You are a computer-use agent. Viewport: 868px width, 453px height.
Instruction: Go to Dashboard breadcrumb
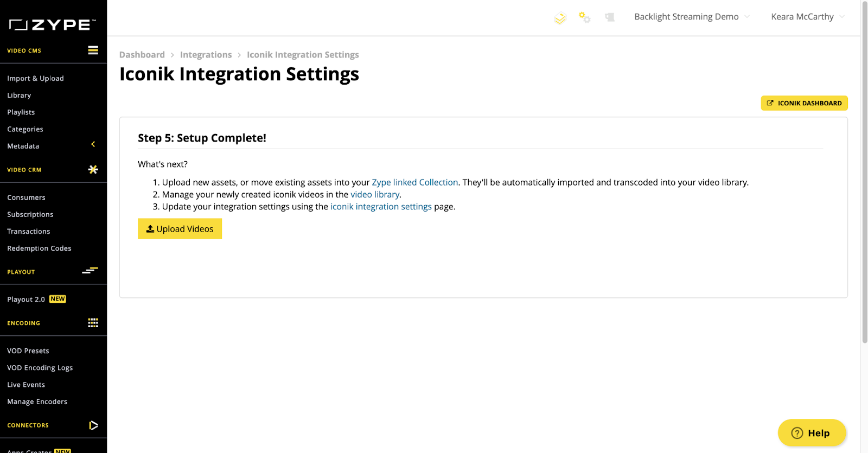142,55
